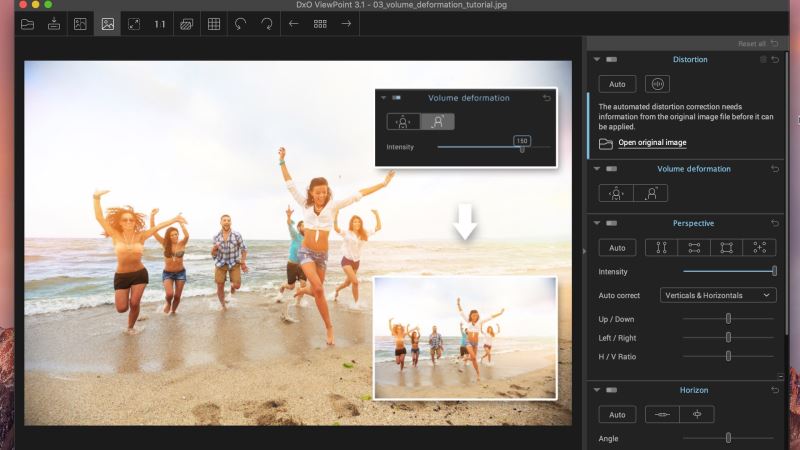Click Reset all at panel top
This screenshot has height=450, width=800.
[758, 44]
